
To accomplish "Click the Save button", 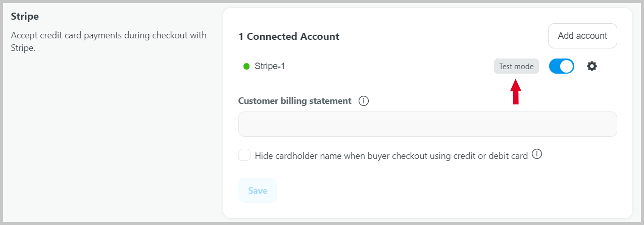I will (x=258, y=190).
